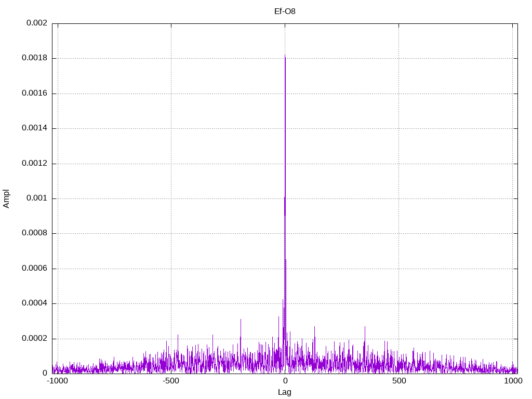
Task: Select the 0.0018 Y-axis tick label
Action: coord(35,58)
